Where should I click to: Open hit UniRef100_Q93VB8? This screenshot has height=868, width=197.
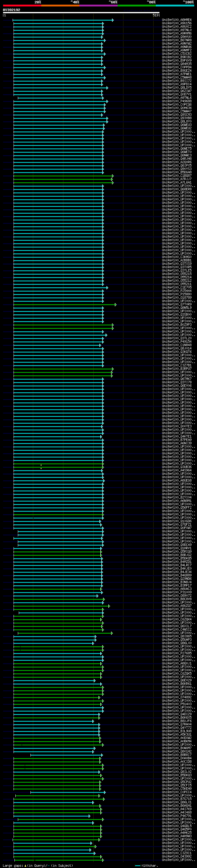(177, 118)
